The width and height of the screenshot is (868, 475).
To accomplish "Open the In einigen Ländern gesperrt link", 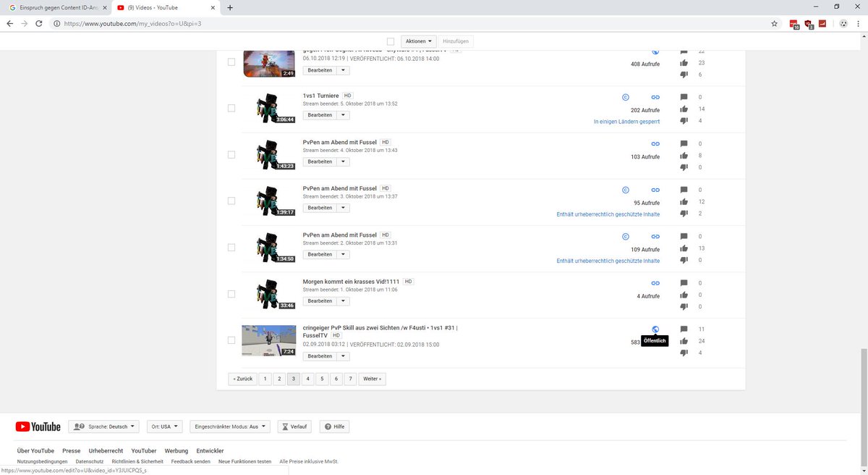I will point(626,122).
